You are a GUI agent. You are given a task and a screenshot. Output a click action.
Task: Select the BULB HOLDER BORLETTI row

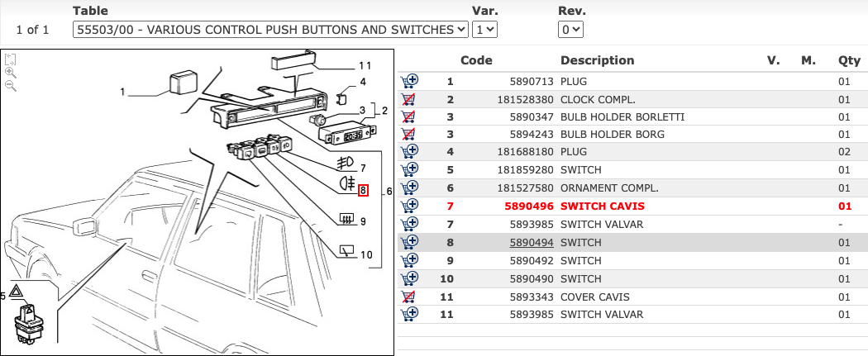(x=612, y=116)
